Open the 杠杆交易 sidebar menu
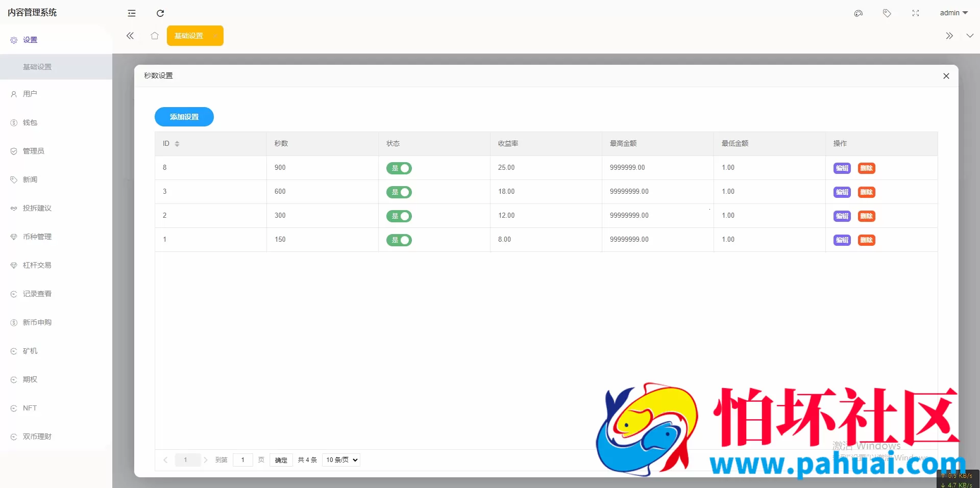The height and width of the screenshot is (488, 980). [x=56, y=265]
